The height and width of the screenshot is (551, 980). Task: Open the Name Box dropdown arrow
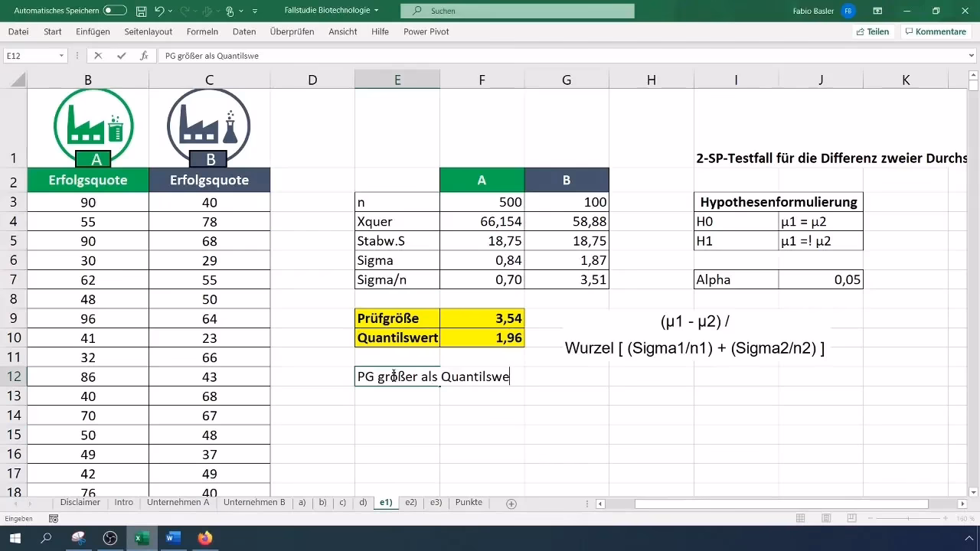click(61, 55)
